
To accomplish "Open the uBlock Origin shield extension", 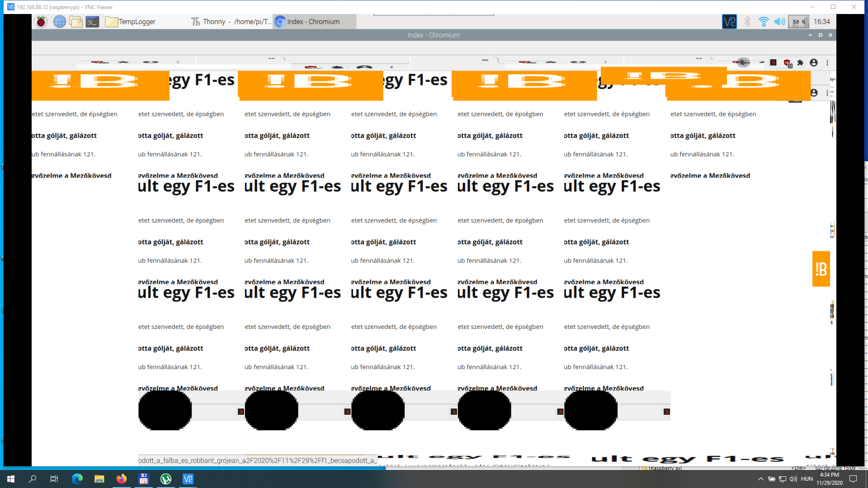I will tap(787, 63).
